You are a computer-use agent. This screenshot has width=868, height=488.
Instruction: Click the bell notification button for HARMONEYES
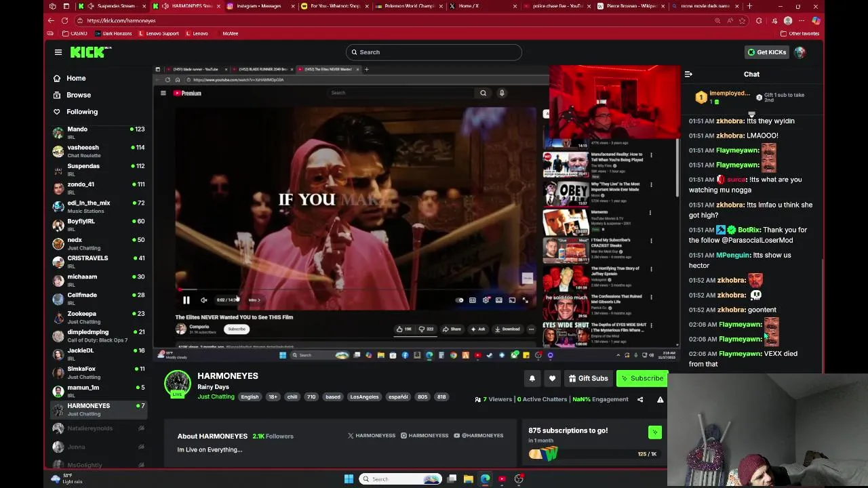[532, 378]
